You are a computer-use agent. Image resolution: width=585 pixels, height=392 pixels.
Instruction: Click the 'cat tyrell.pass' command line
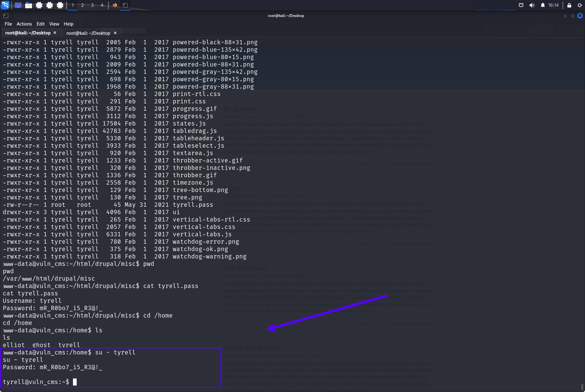click(x=101, y=286)
